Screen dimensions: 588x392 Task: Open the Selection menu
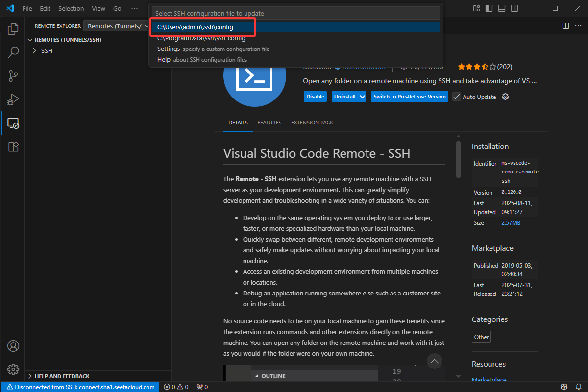(71, 8)
